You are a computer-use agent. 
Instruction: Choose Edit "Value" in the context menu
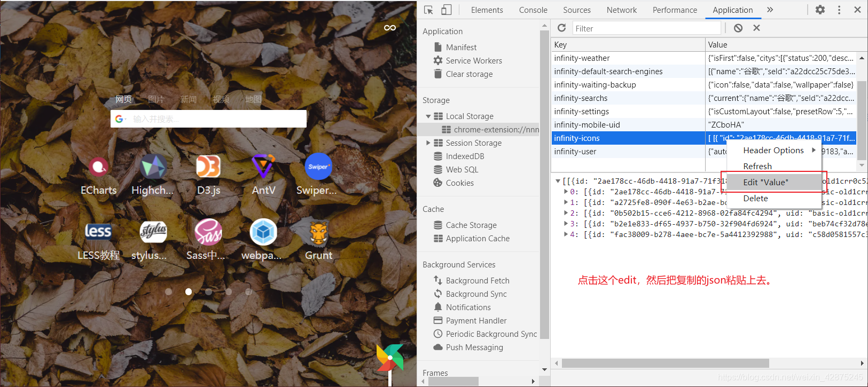click(774, 182)
